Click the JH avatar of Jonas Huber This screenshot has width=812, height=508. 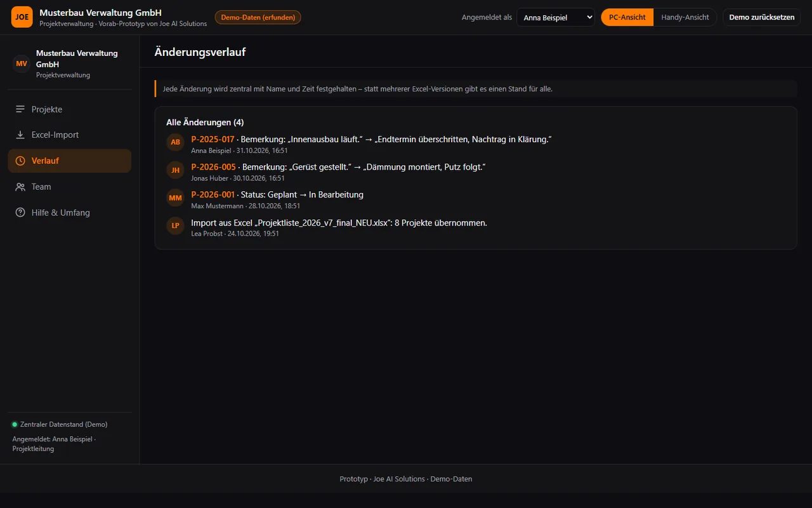pos(176,170)
